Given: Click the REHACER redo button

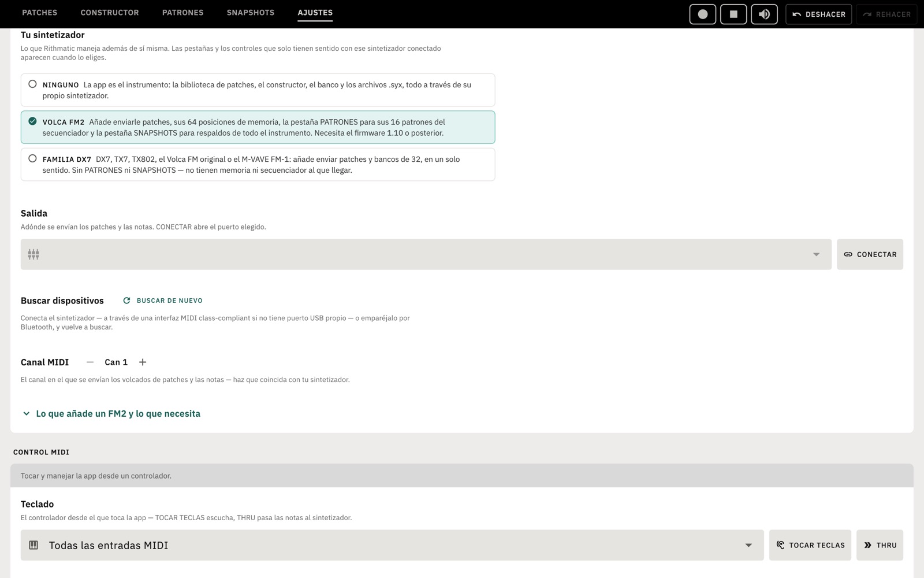Looking at the screenshot, I should click(886, 14).
